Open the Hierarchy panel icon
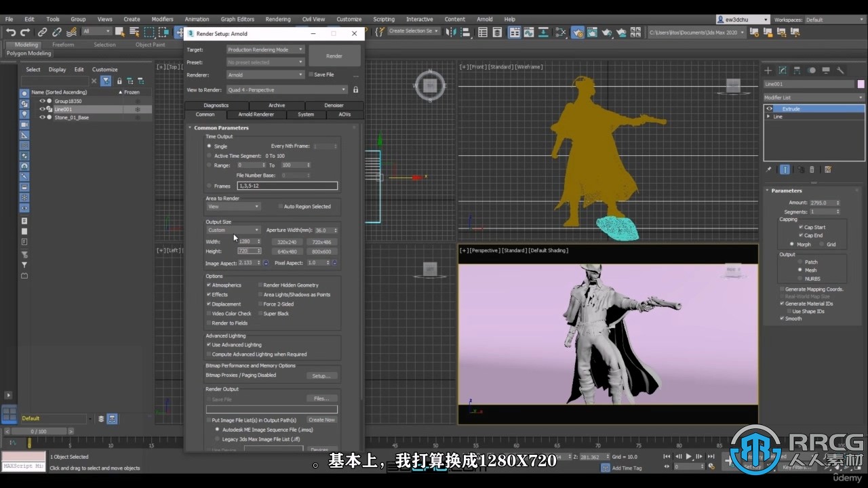Viewport: 868px width, 488px height. pos(797,70)
